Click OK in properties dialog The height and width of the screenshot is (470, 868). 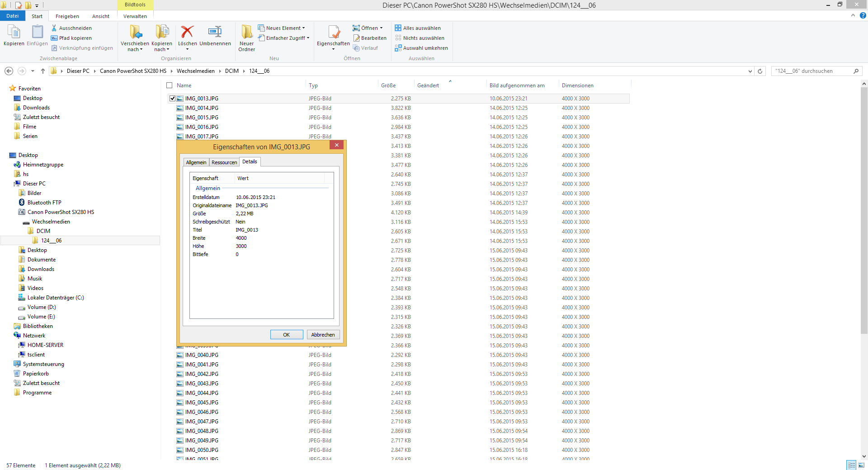287,335
